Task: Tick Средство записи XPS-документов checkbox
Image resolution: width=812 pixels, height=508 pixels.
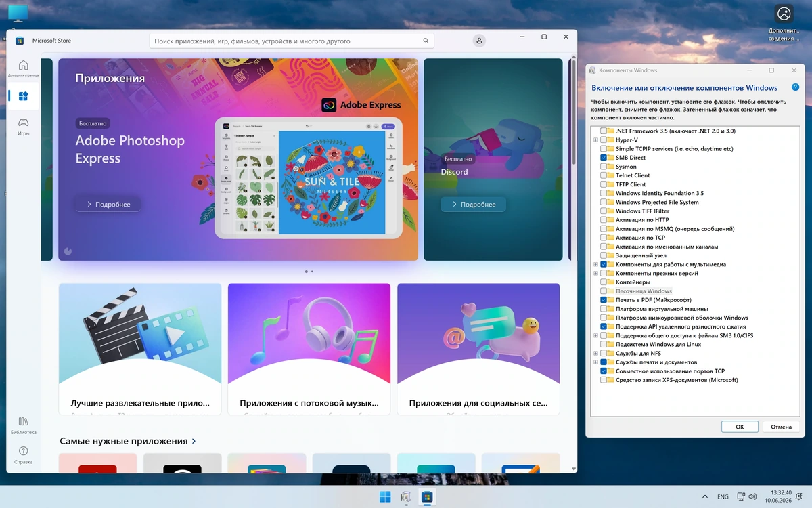Action: (x=604, y=380)
